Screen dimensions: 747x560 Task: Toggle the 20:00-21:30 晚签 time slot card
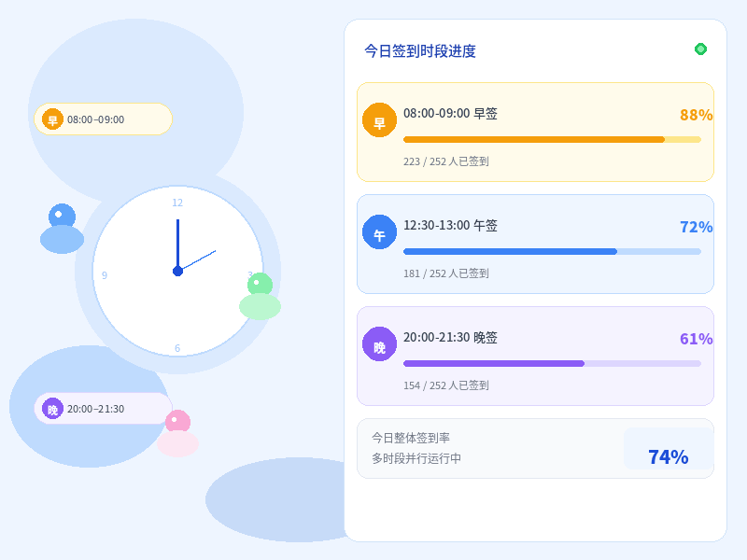(x=535, y=356)
